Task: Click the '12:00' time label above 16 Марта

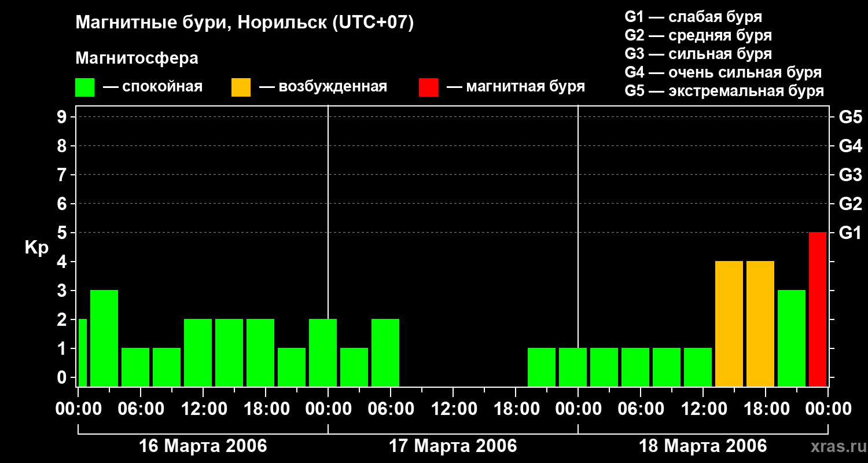Action: click(x=203, y=409)
